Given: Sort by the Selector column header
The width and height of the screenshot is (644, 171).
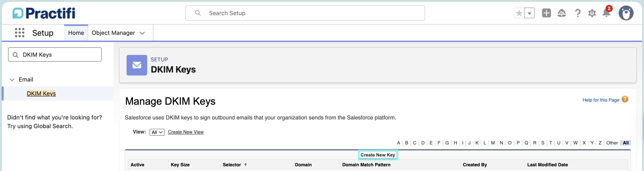Looking at the screenshot, I should [232, 165].
